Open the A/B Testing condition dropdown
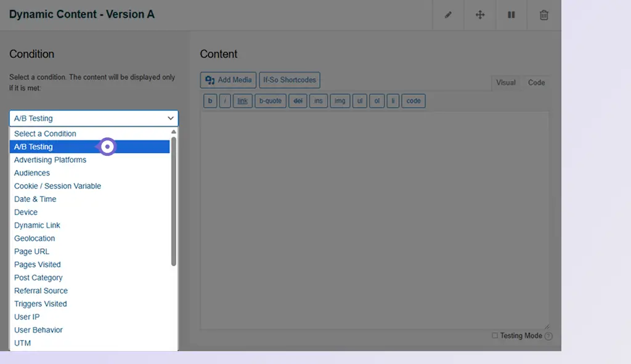 94,118
